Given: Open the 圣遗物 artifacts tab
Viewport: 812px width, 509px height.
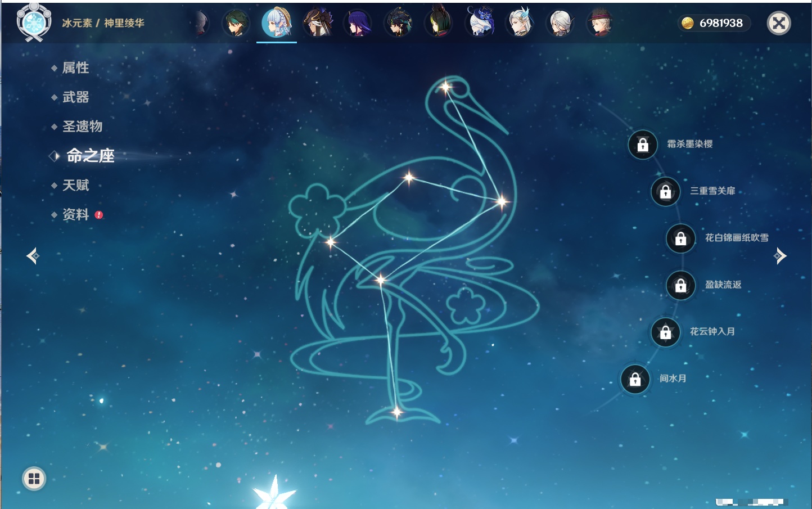Looking at the screenshot, I should [x=82, y=127].
